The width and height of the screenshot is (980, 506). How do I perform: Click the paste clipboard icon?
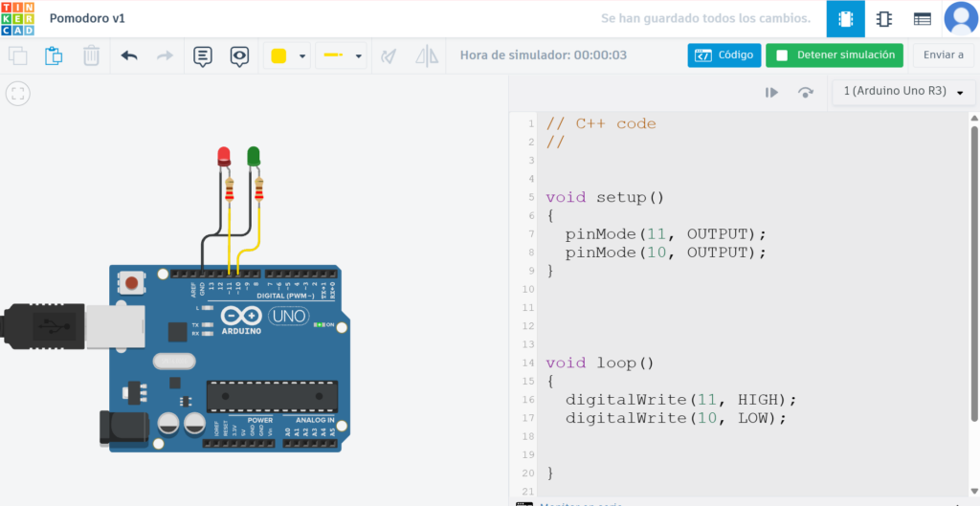(54, 55)
